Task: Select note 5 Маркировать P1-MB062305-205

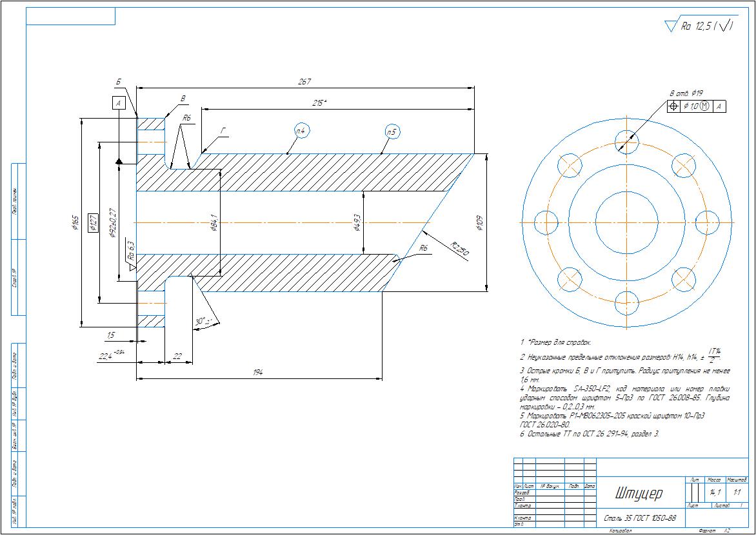Action: point(612,420)
